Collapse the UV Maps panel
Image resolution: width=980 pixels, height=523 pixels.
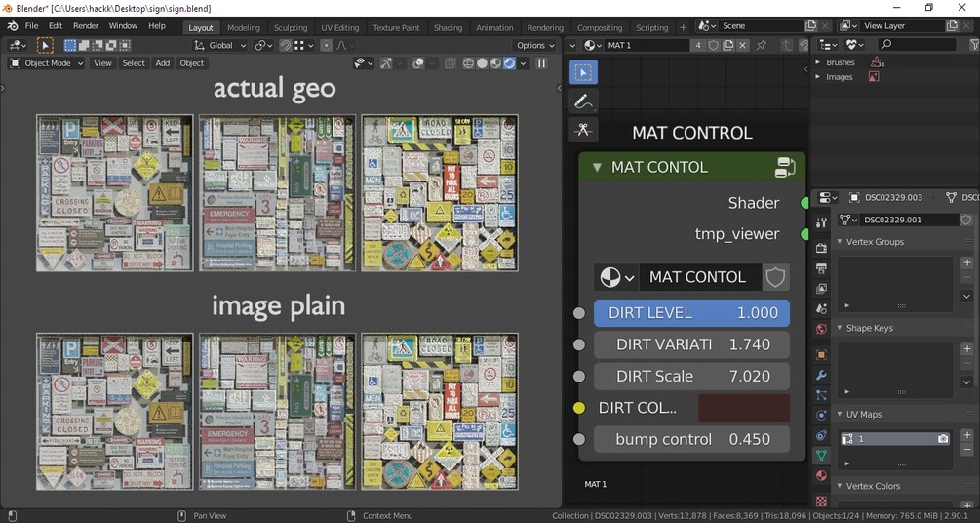point(840,414)
